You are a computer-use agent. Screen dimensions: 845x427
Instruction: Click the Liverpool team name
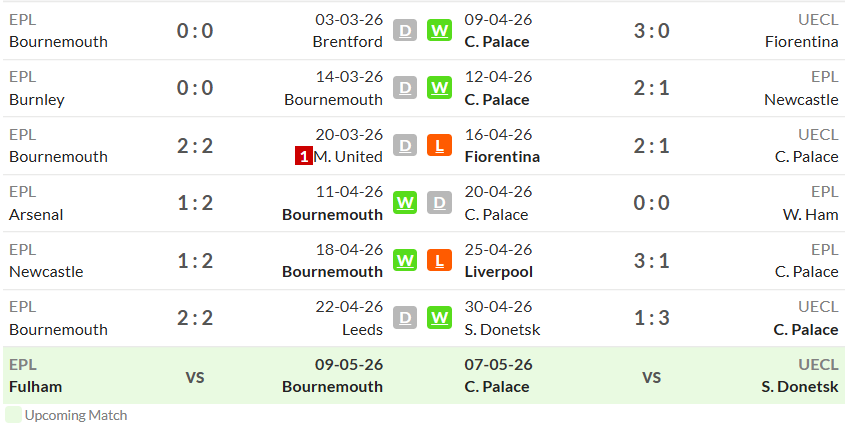click(x=498, y=272)
